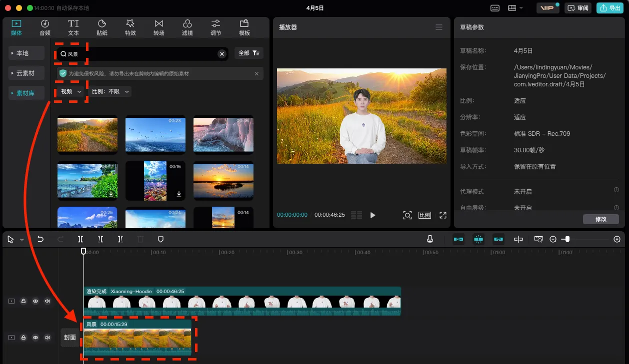Expand the 本地 section

point(26,53)
